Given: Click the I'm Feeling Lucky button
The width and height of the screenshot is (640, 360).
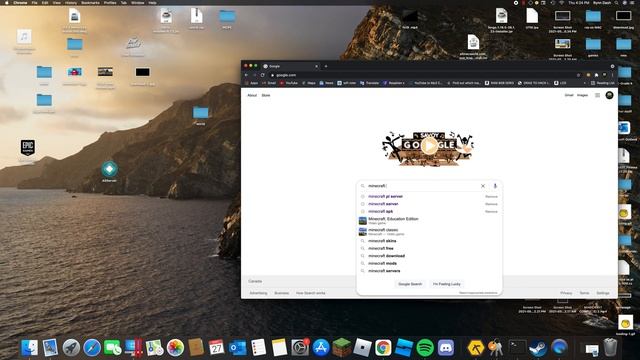Looking at the screenshot, I should point(447,284).
